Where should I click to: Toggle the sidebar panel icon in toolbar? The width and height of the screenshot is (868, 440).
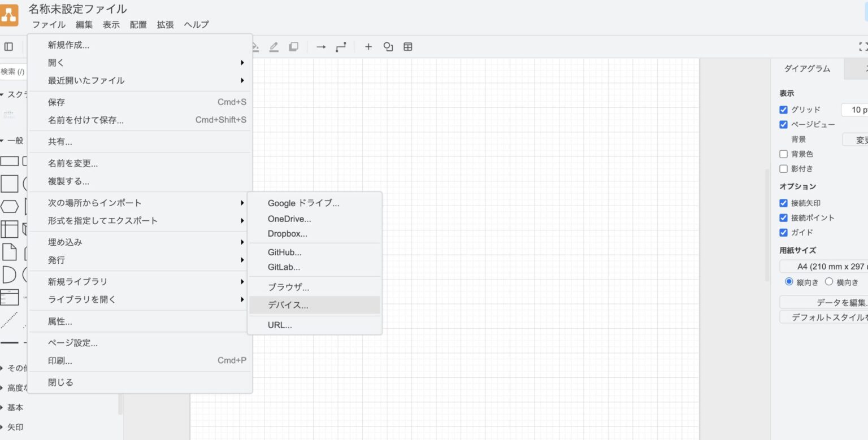(x=8, y=47)
